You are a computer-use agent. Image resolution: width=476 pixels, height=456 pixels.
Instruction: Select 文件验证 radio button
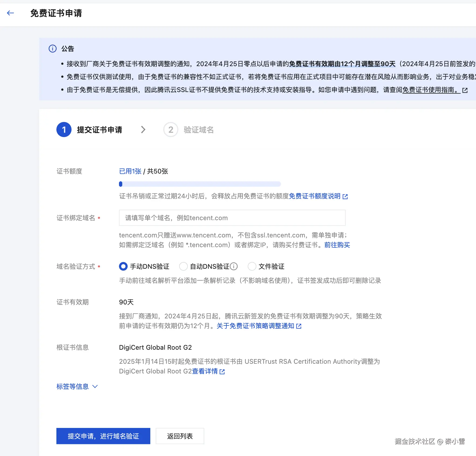pyautogui.click(x=252, y=266)
